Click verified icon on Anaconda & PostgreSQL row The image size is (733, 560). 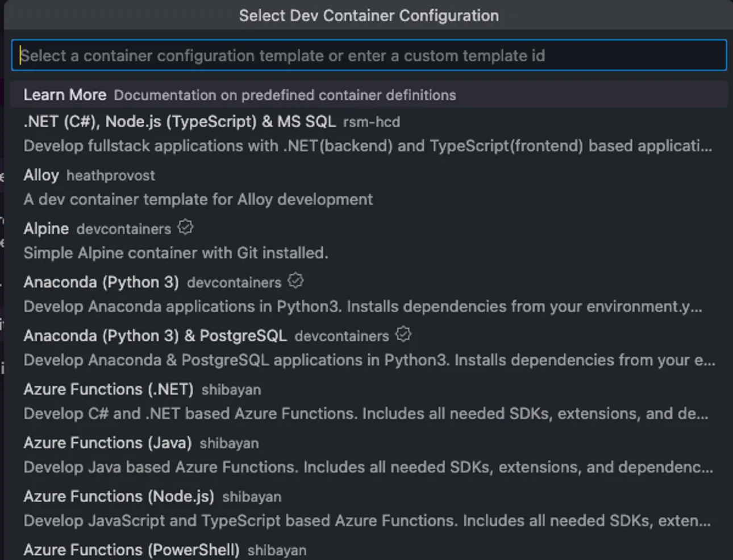tap(403, 334)
